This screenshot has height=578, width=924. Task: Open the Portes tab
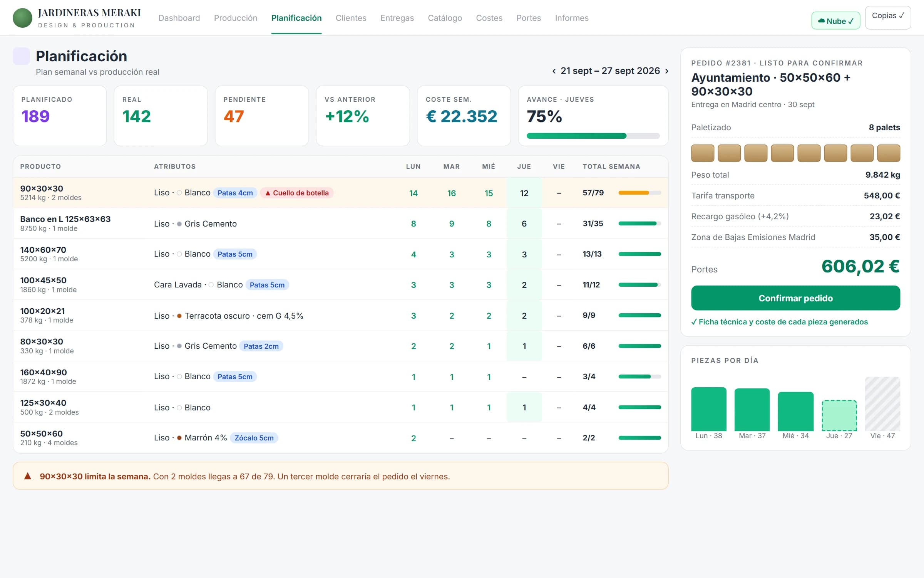click(529, 18)
